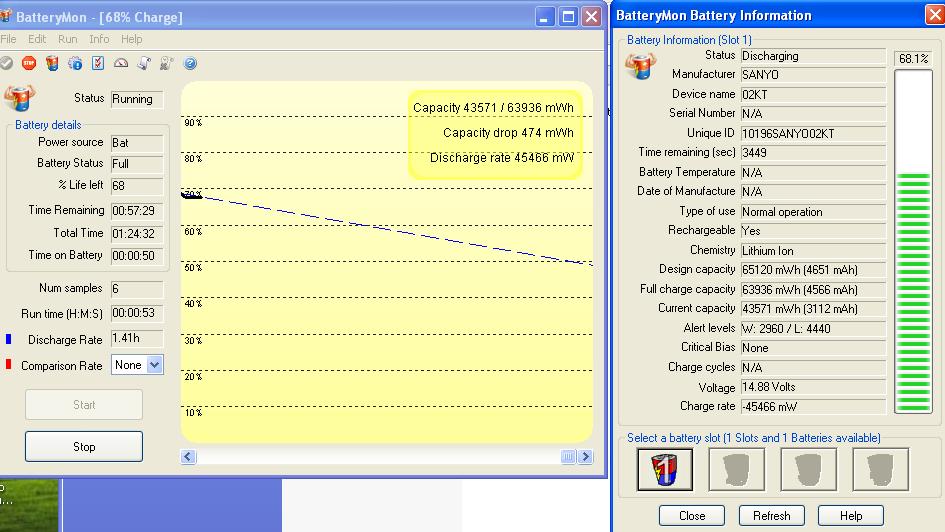945x532 pixels.
Task: Click the Time on Battery field 00:00:50
Action: pos(137,256)
